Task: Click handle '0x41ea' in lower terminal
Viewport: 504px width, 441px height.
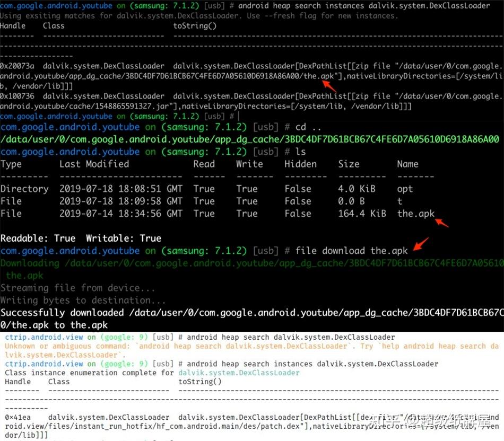Action: (x=18, y=417)
